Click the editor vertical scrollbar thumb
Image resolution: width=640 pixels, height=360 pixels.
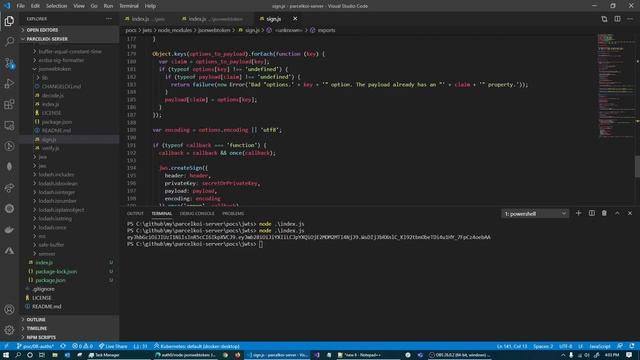coord(637,166)
